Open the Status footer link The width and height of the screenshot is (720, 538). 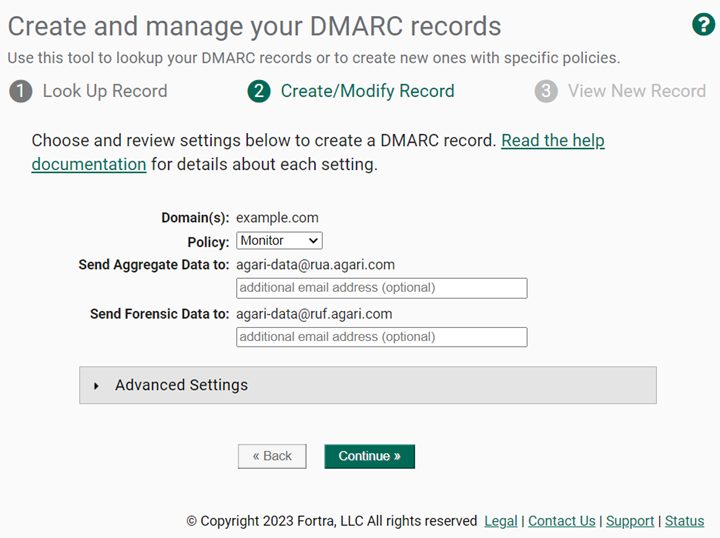click(x=684, y=521)
